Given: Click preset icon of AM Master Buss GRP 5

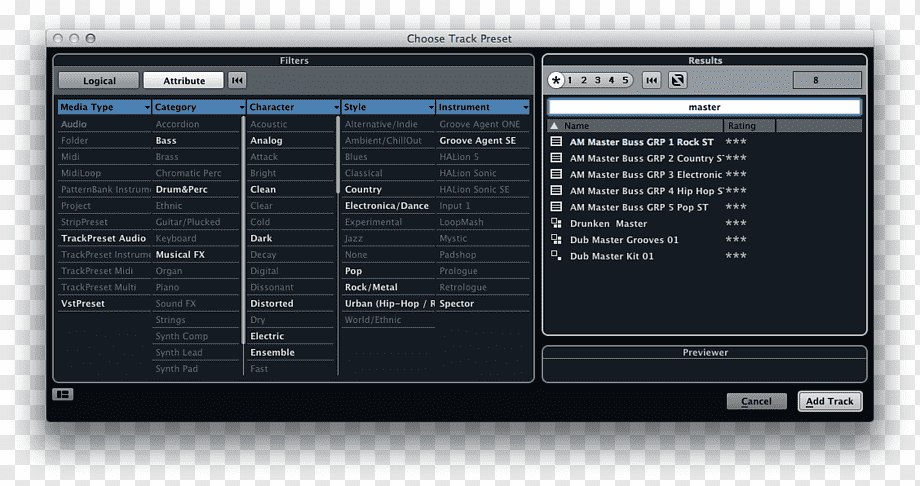Looking at the screenshot, I should point(556,207).
